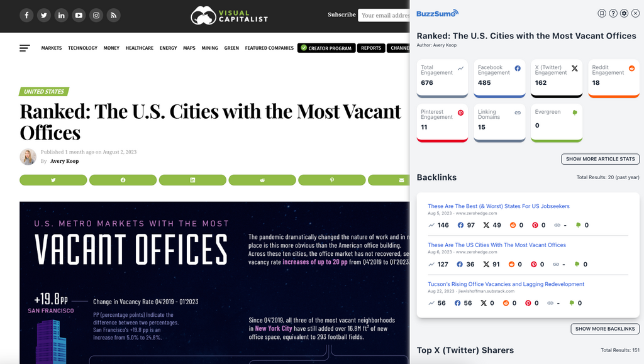Click Avery Koop's author avatar
The height and width of the screenshot is (364, 644).
pyautogui.click(x=28, y=157)
